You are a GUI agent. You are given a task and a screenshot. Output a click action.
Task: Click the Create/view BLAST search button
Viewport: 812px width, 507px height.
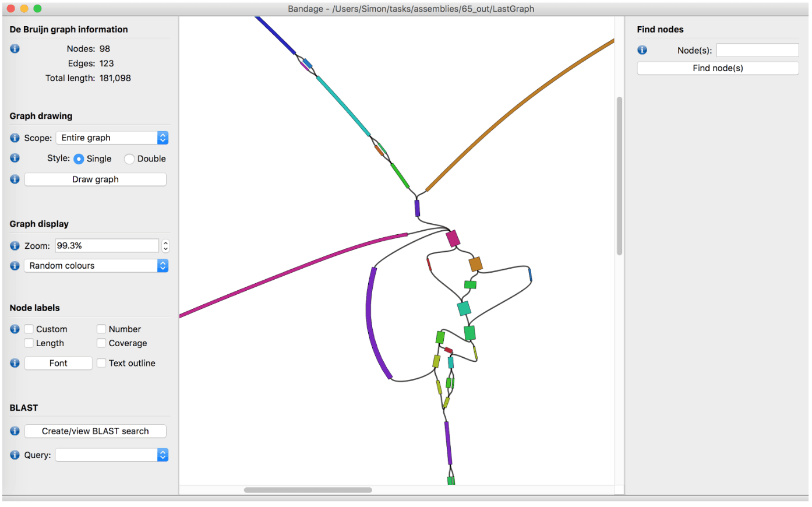[95, 431]
